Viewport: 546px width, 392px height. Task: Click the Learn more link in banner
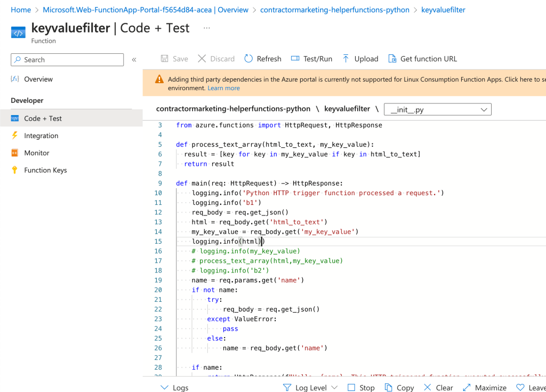[223, 88]
